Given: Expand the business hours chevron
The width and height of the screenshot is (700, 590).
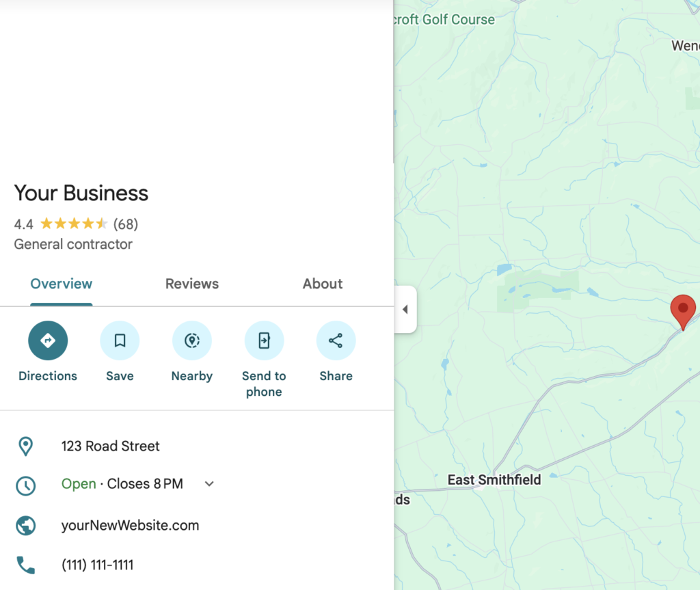Looking at the screenshot, I should [209, 484].
